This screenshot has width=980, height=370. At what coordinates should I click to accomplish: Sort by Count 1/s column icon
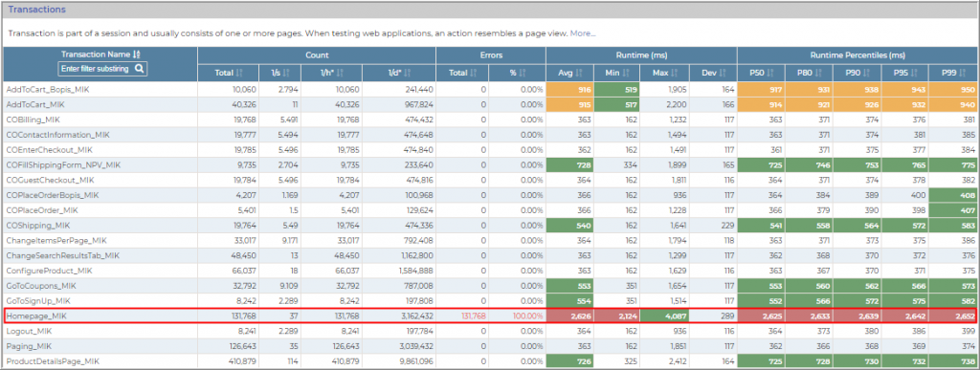(x=285, y=73)
